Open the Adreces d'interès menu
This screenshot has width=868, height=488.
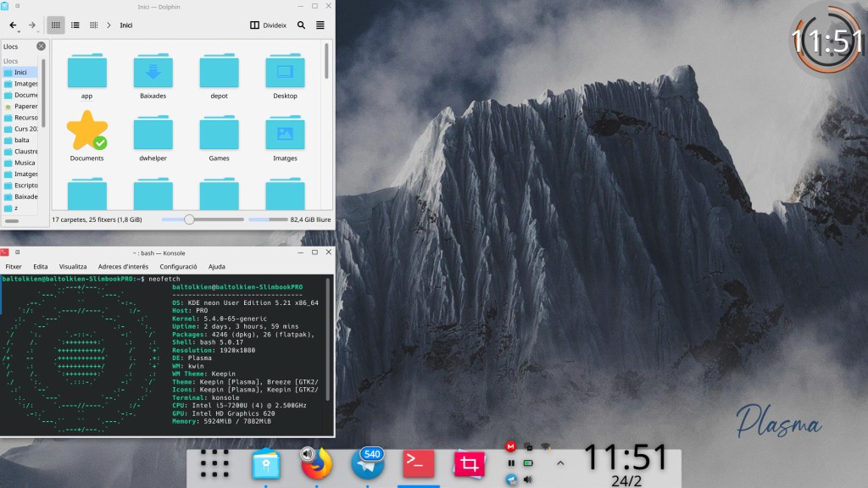coord(123,266)
